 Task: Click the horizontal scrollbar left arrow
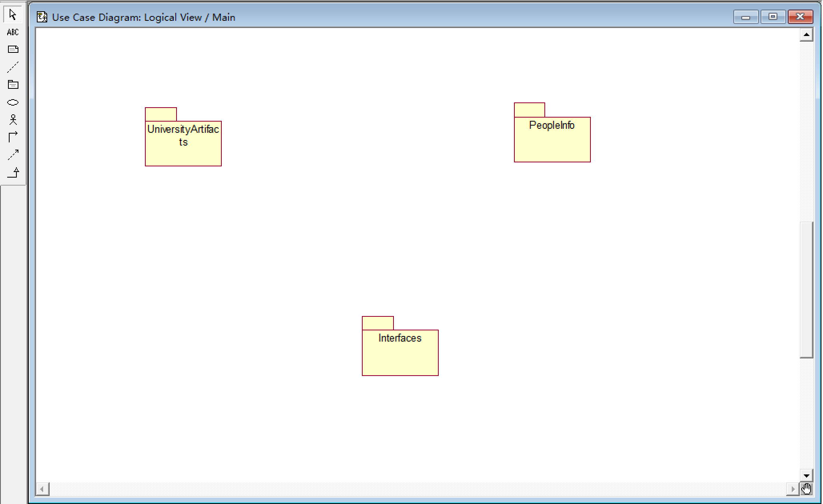pos(42,489)
